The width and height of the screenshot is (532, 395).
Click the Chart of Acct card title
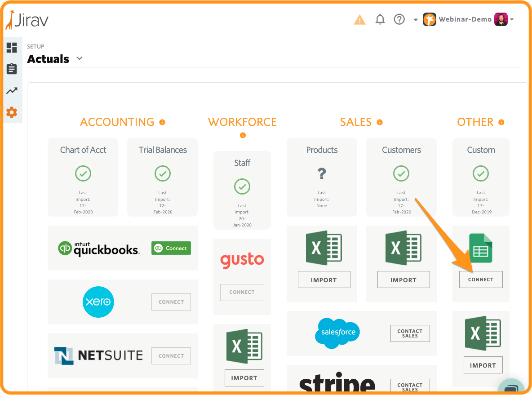(83, 150)
